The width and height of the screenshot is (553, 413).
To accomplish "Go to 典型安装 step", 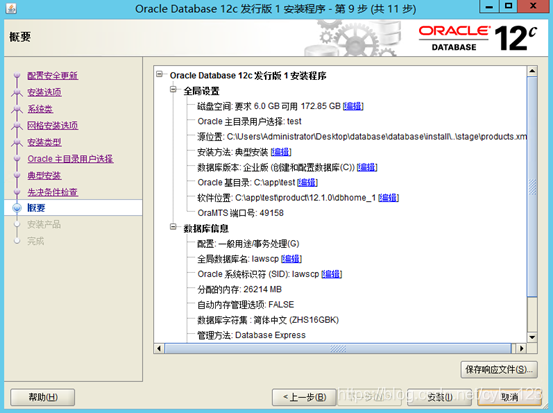I will point(44,175).
